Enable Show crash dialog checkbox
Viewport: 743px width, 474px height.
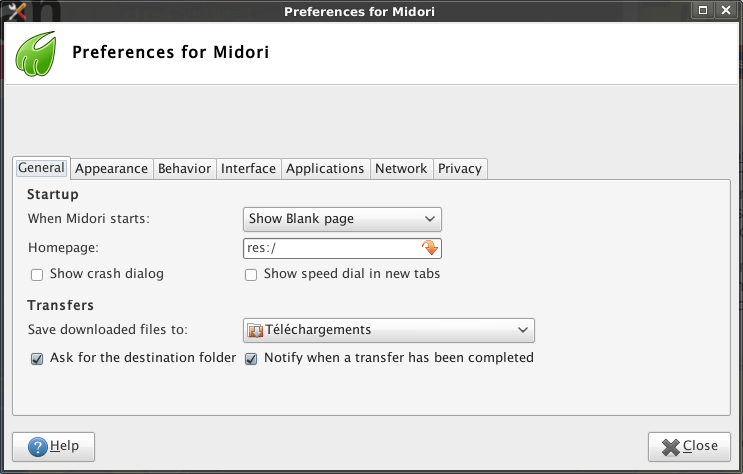tap(37, 274)
